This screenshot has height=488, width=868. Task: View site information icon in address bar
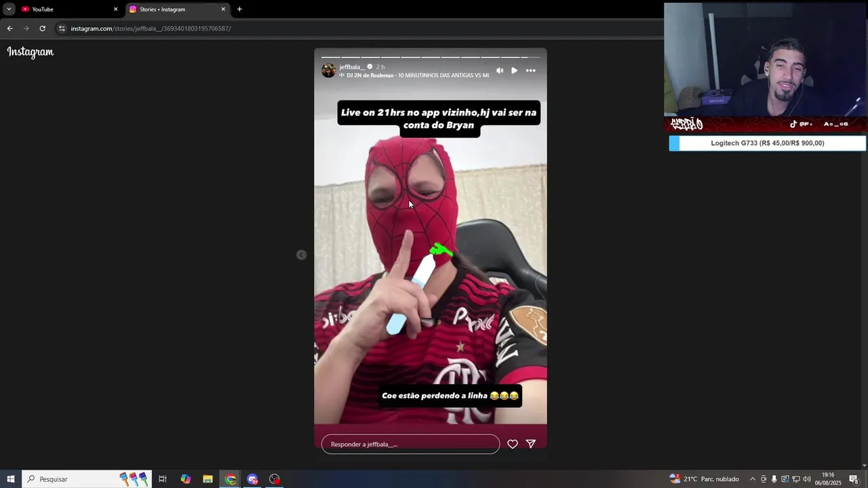pyautogui.click(x=62, y=28)
